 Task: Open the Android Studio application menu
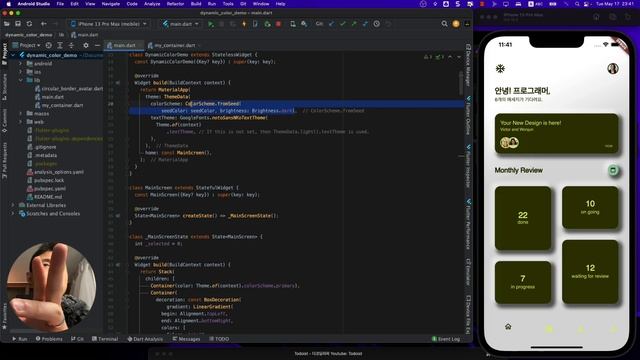point(33,4)
